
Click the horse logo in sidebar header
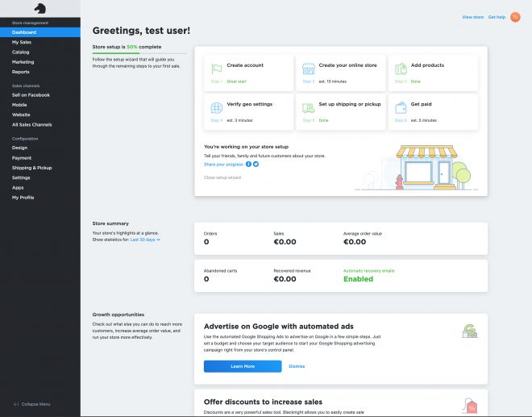40,9
